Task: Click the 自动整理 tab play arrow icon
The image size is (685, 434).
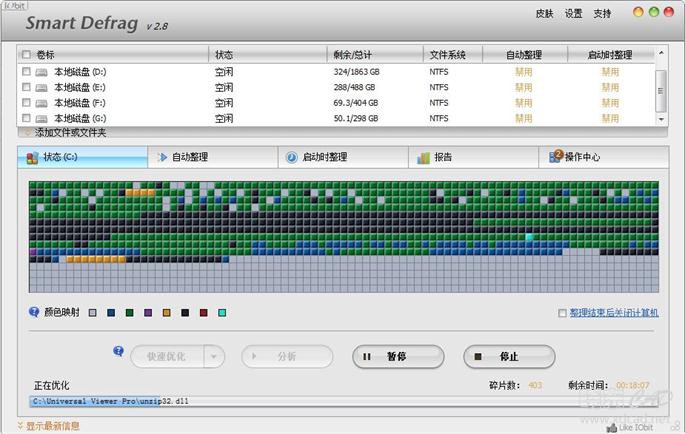Action: [163, 157]
